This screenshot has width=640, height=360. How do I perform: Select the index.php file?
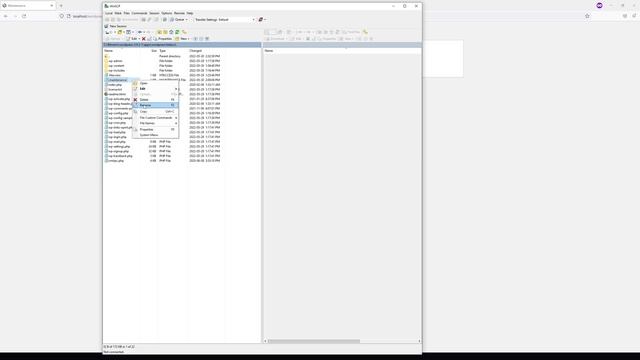click(115, 85)
